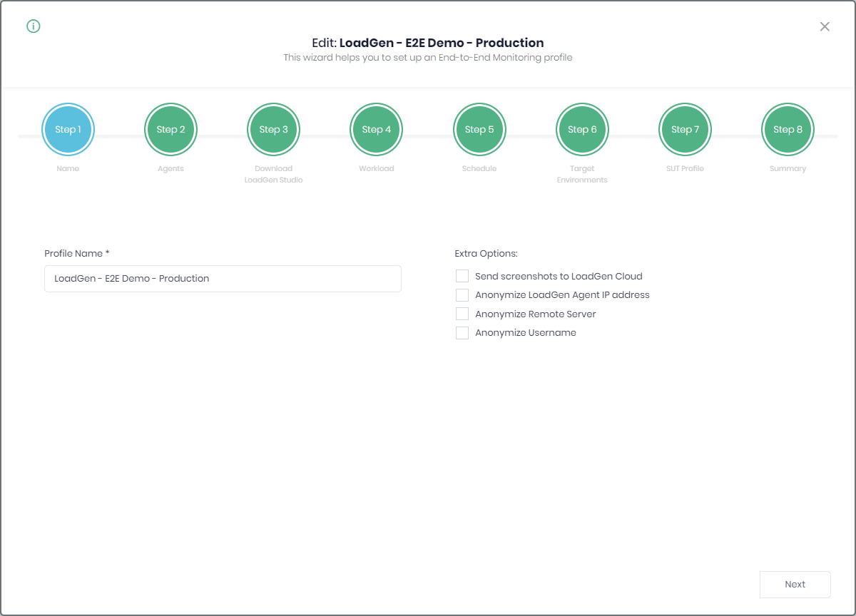Tick the Anonymize Remote Server checkbox
This screenshot has height=616, width=856.
(x=462, y=314)
